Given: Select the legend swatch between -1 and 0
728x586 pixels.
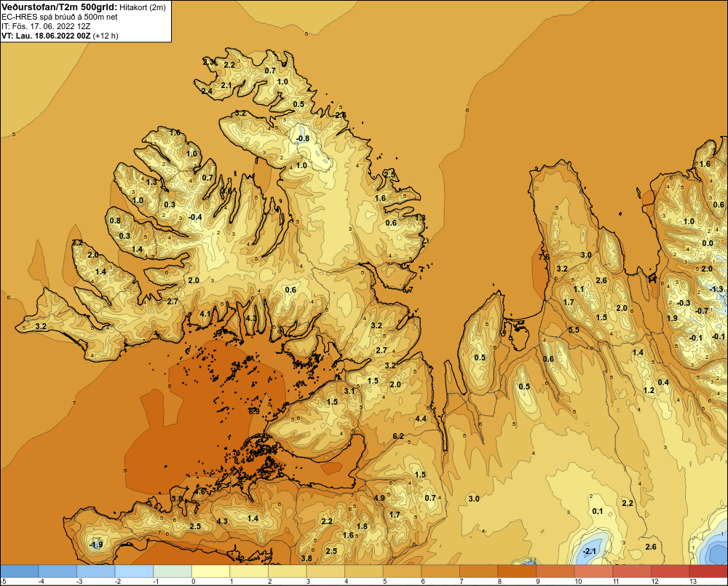Looking at the screenshot, I should pyautogui.click(x=173, y=571).
